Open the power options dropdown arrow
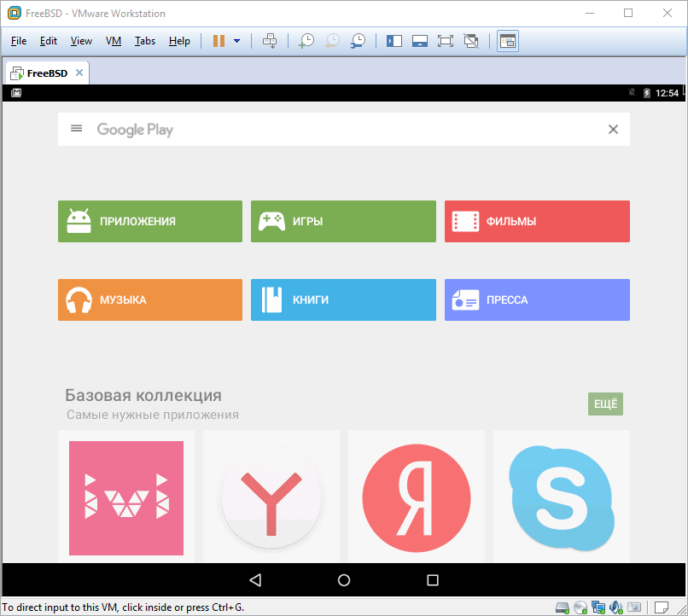This screenshot has width=688, height=616. pos(237,41)
